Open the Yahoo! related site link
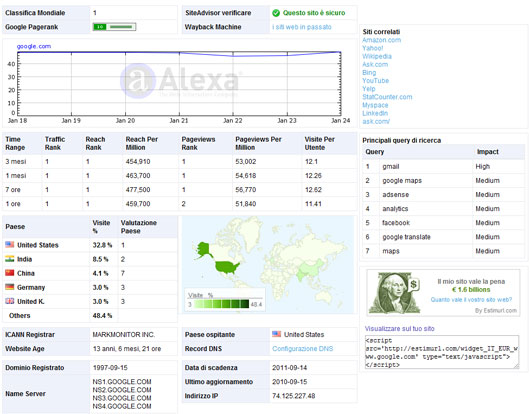 373,48
